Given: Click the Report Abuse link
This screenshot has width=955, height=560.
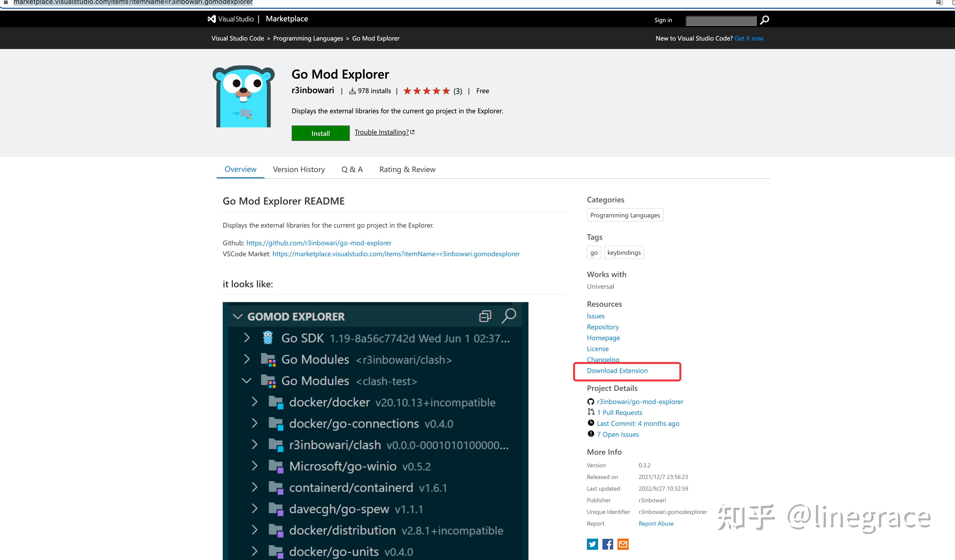Looking at the screenshot, I should (x=656, y=523).
